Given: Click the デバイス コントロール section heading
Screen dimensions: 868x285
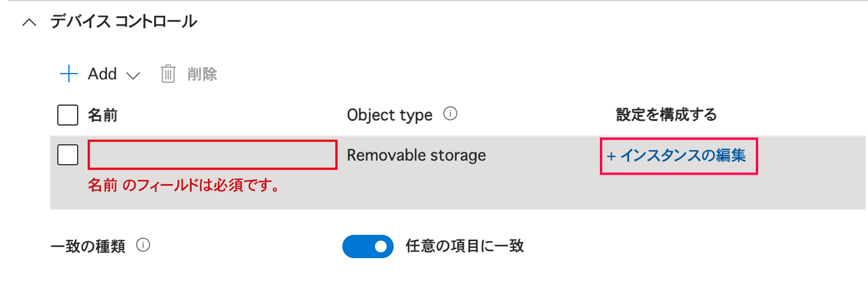Looking at the screenshot, I should [123, 22].
